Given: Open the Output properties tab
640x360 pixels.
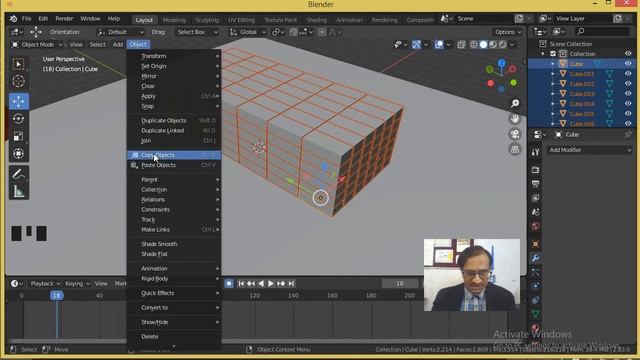Looking at the screenshot, I should (x=536, y=184).
